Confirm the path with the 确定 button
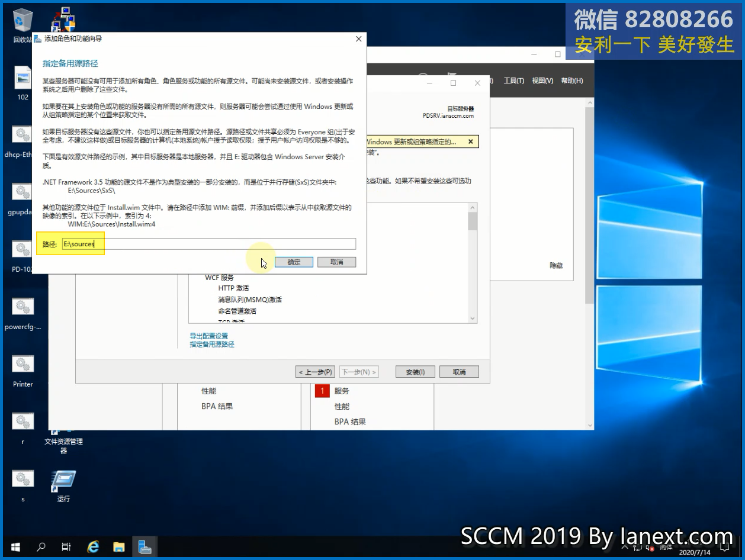This screenshot has width=745, height=560. 294,262
